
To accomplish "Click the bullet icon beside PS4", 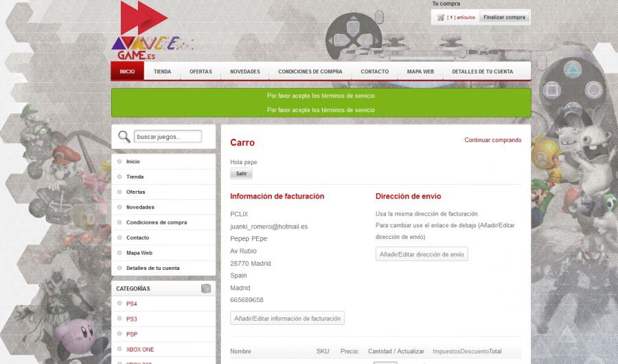I will tap(119, 304).
